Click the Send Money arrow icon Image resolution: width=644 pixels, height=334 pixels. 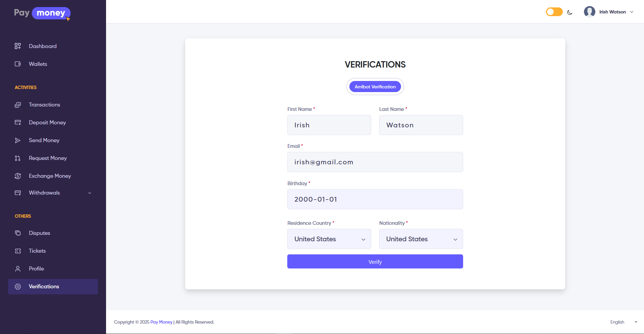(18, 140)
